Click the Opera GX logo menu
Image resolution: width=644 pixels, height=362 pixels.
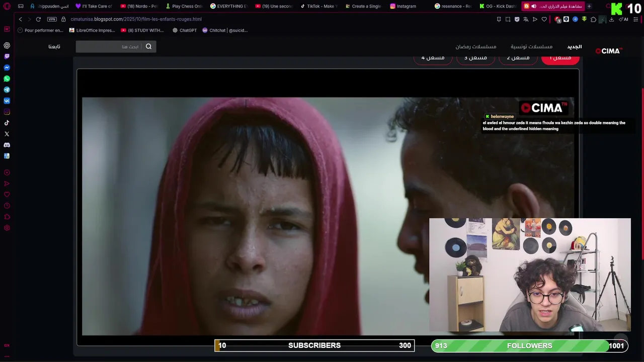[x=7, y=6]
